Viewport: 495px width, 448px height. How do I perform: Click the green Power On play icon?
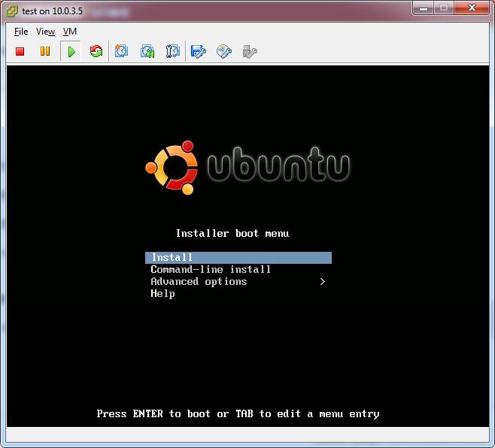pyautogui.click(x=71, y=51)
